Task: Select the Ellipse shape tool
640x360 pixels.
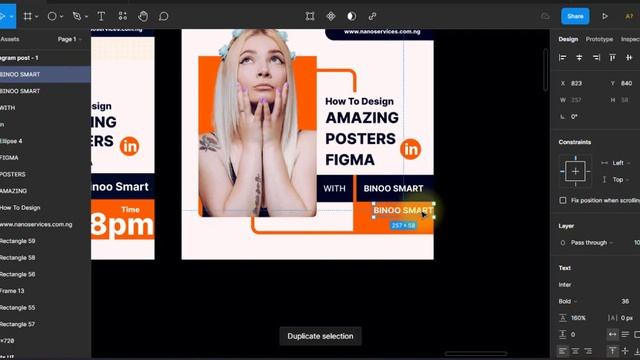Action: pos(52,16)
